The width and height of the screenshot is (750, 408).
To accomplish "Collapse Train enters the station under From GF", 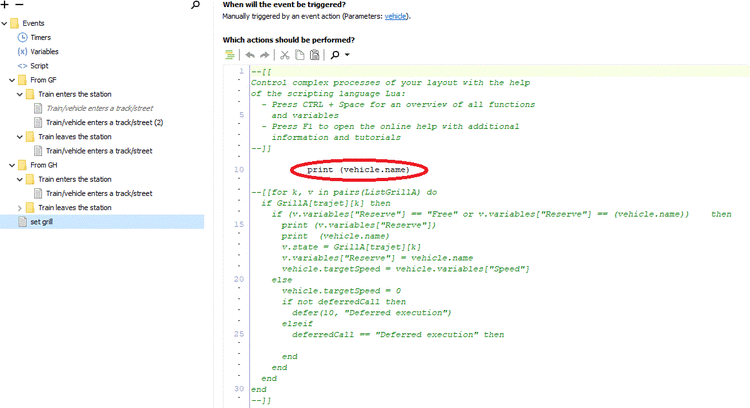I will point(20,95).
